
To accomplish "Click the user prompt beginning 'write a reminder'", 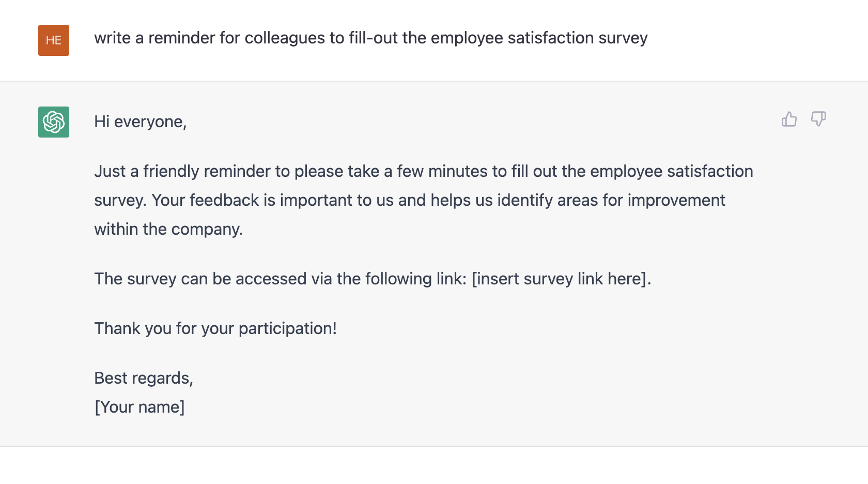I will [370, 38].
